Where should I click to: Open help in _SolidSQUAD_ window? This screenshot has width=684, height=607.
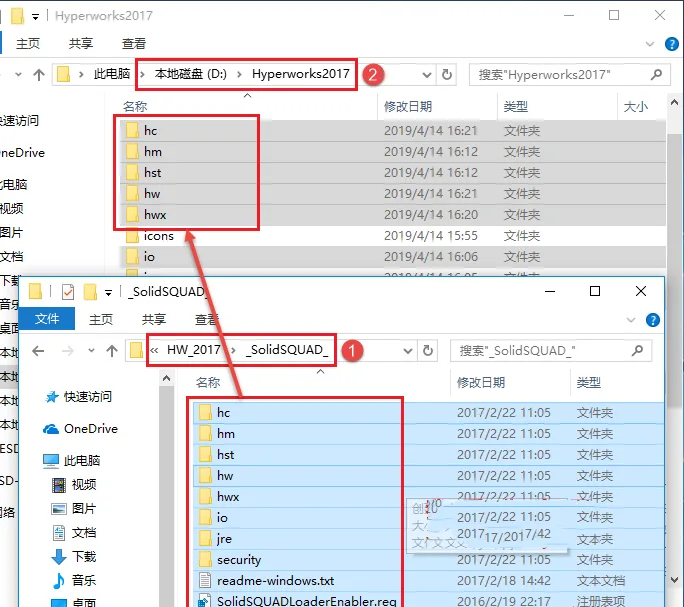[653, 320]
